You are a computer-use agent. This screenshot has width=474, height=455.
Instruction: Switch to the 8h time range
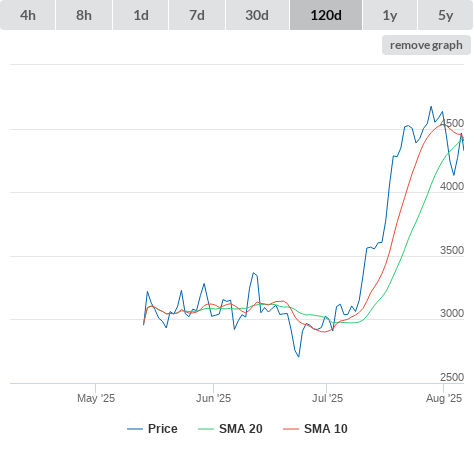[x=84, y=15]
